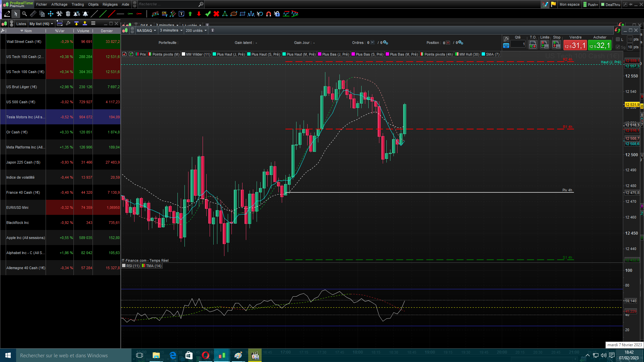The width and height of the screenshot is (644, 362).
Task: Expand the My list (16) dropdown
Action: pyautogui.click(x=41, y=24)
